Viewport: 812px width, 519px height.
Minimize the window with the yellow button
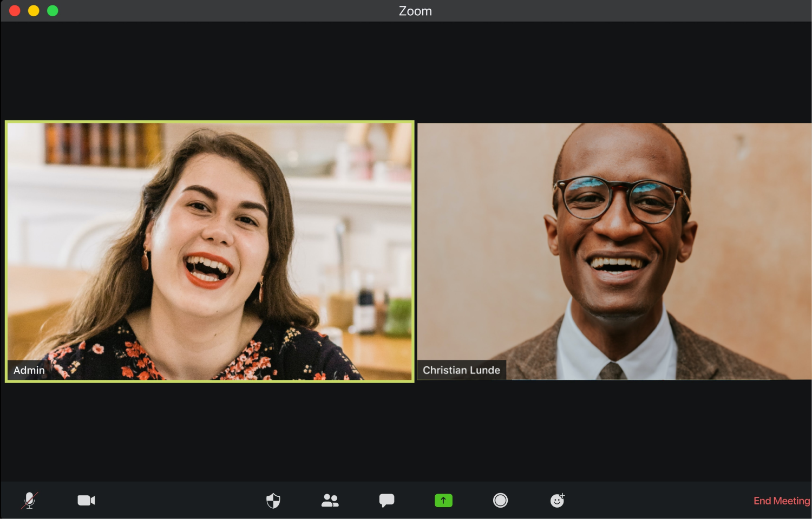[34, 11]
